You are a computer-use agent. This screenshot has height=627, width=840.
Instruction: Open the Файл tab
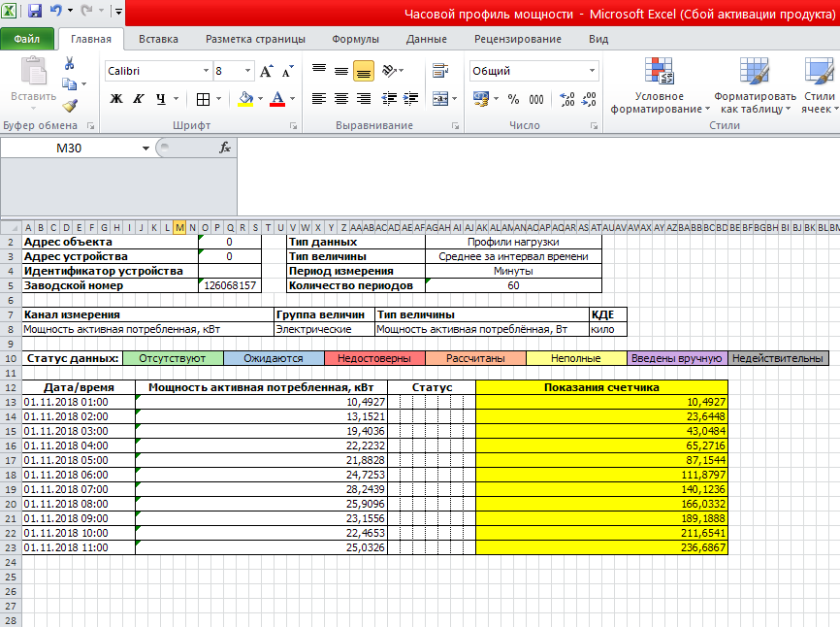point(27,39)
